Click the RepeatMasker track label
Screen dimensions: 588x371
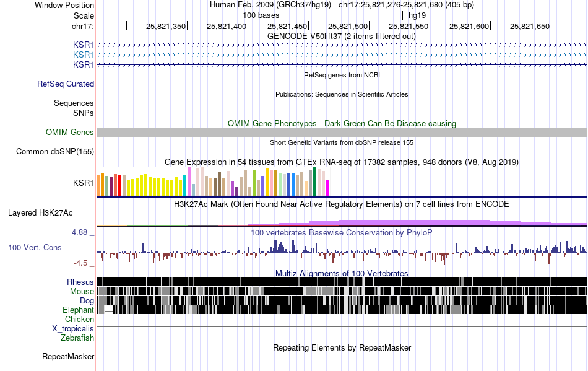(x=68, y=356)
